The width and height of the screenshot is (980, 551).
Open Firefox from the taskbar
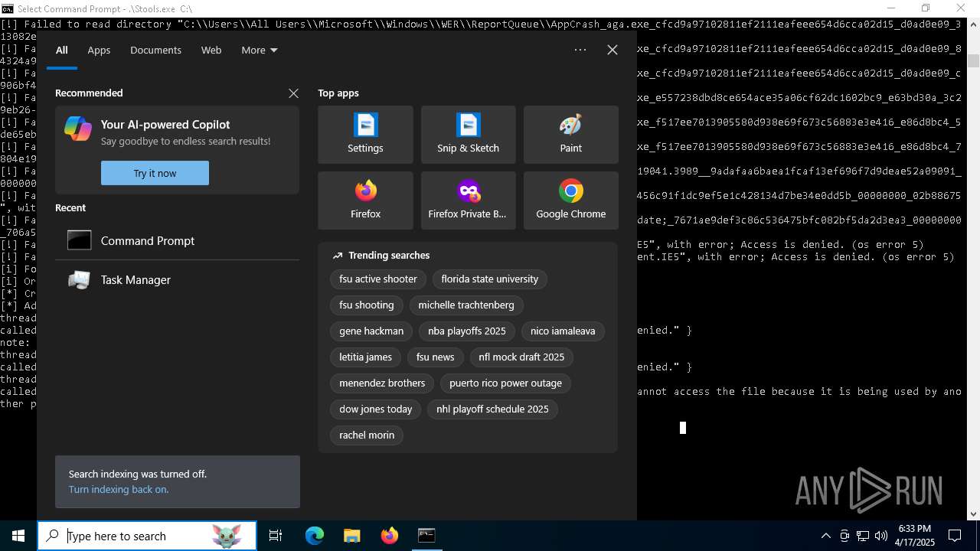pyautogui.click(x=389, y=536)
